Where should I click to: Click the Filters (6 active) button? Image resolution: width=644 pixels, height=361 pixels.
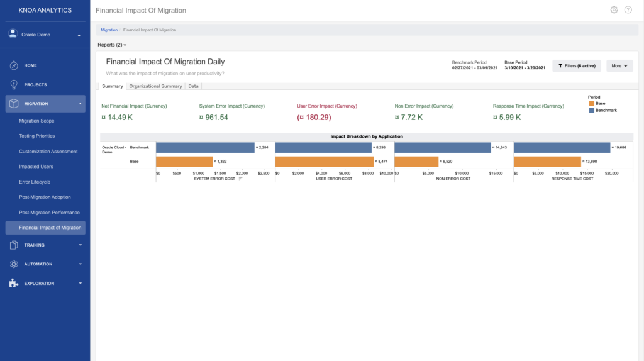577,65
